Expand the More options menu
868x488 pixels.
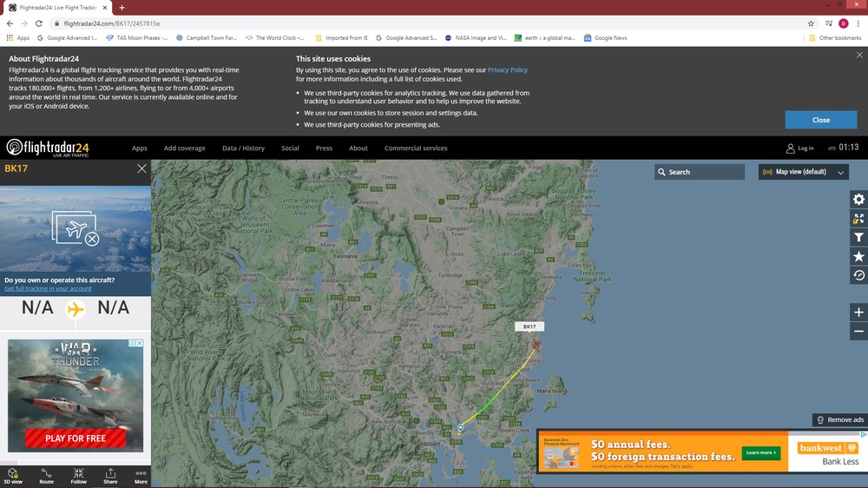(141, 475)
